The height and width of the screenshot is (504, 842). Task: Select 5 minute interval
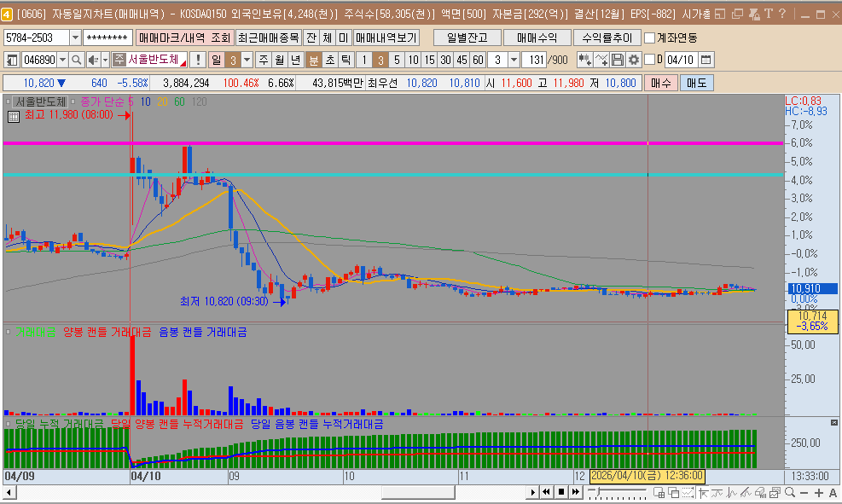(x=397, y=60)
